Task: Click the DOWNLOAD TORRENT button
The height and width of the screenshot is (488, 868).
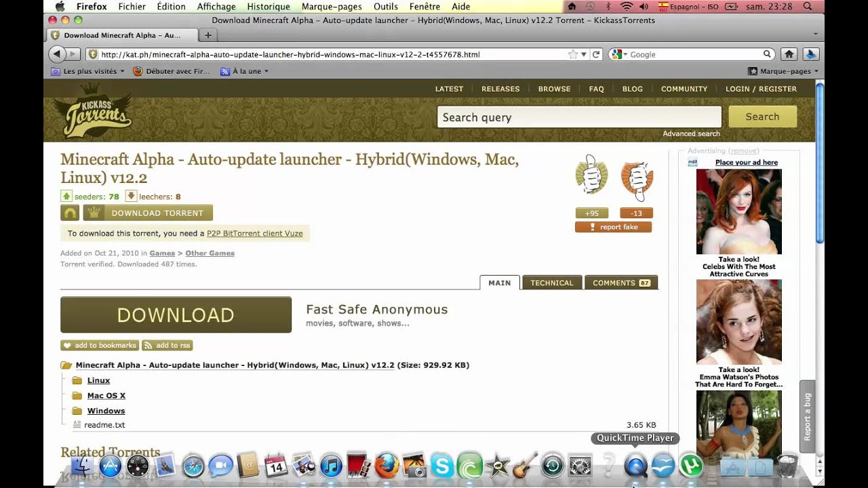Action: coord(148,213)
